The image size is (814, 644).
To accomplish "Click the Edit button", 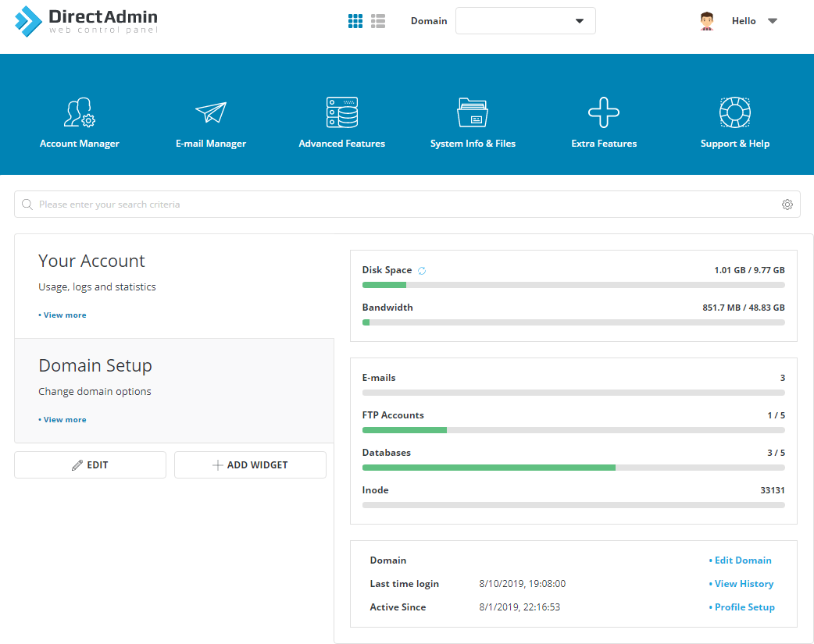I will (90, 464).
